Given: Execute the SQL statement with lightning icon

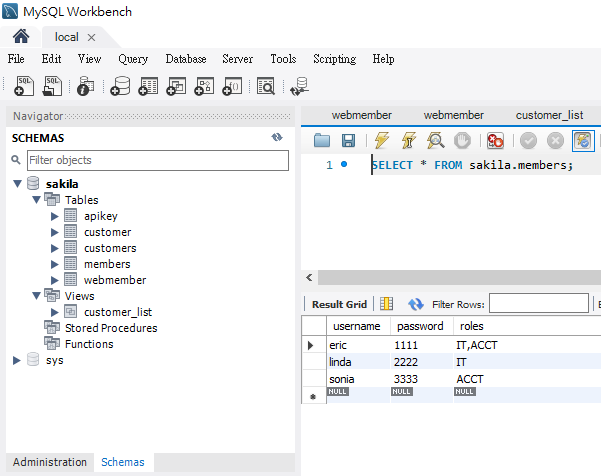Looking at the screenshot, I should (x=381, y=140).
